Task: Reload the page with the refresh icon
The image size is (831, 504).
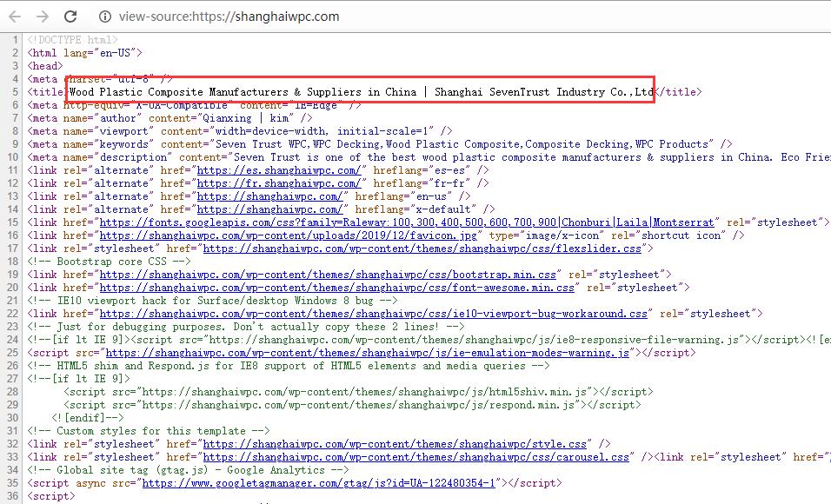Action: click(x=70, y=17)
